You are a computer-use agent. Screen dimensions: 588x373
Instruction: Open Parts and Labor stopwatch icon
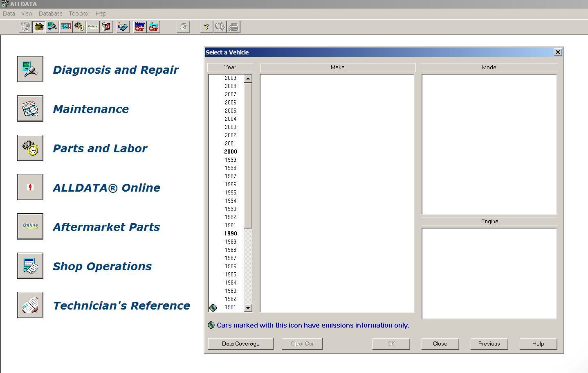click(30, 148)
